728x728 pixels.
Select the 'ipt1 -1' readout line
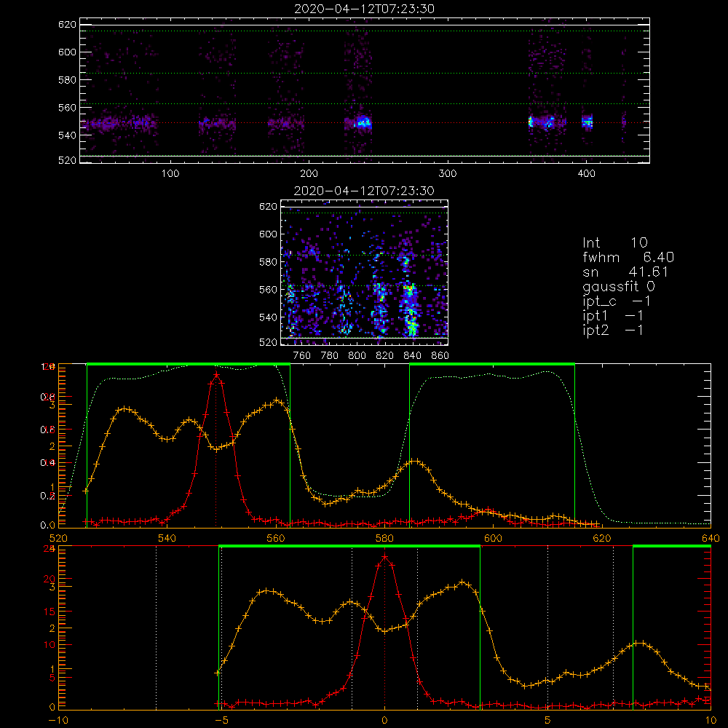(x=613, y=316)
